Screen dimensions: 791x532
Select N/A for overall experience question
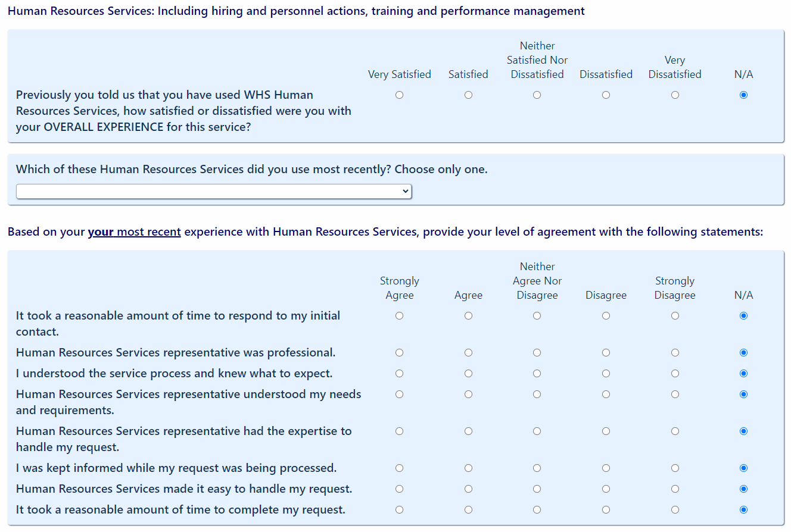pyautogui.click(x=743, y=95)
